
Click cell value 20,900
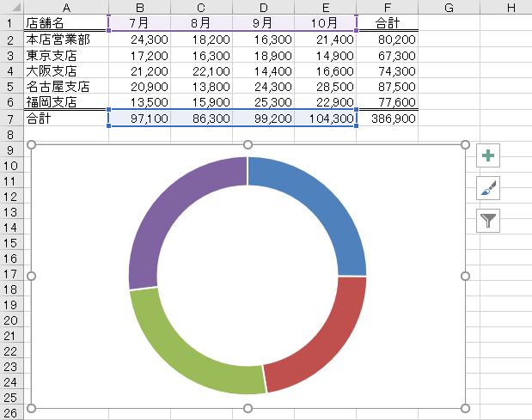point(139,86)
